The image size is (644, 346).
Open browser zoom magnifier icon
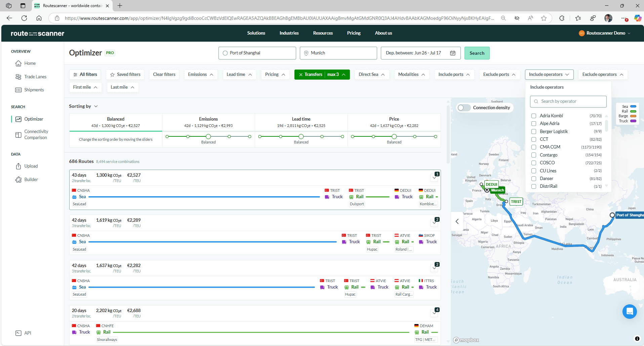coord(503,18)
